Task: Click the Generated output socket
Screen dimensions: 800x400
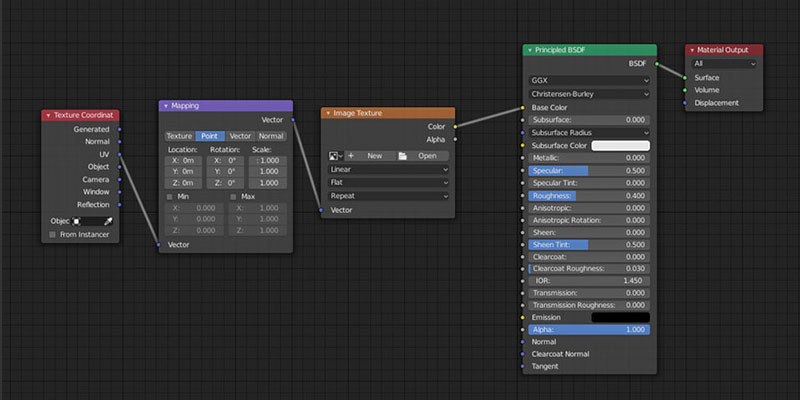Action: [x=119, y=129]
